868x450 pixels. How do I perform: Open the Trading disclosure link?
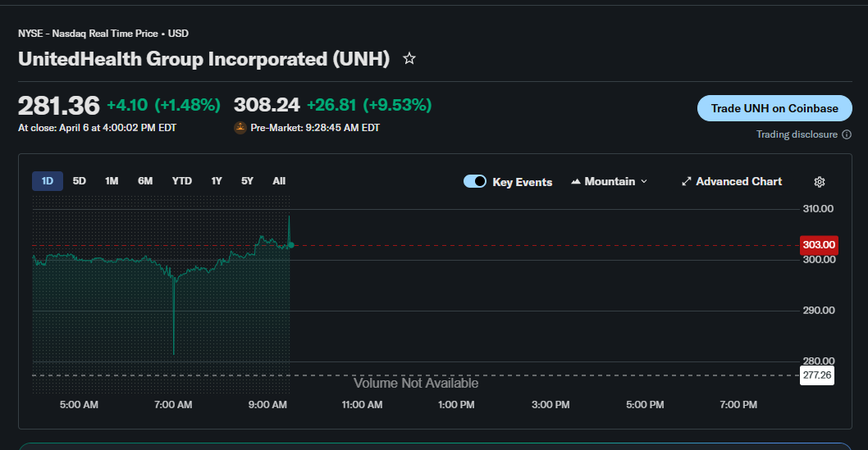tap(797, 134)
